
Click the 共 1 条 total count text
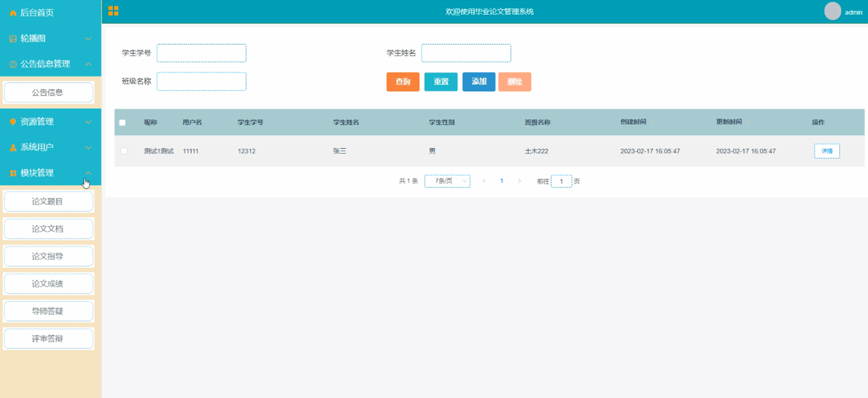pos(408,181)
